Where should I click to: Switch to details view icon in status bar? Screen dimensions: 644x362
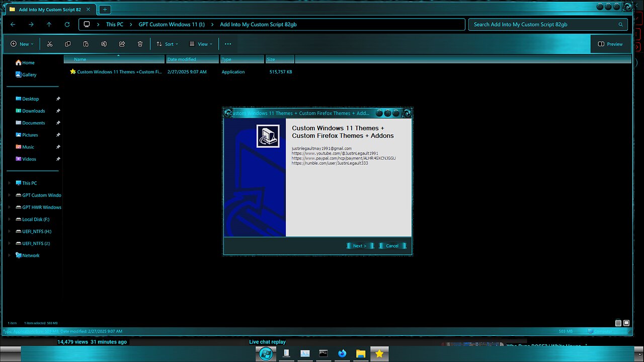[x=618, y=323]
